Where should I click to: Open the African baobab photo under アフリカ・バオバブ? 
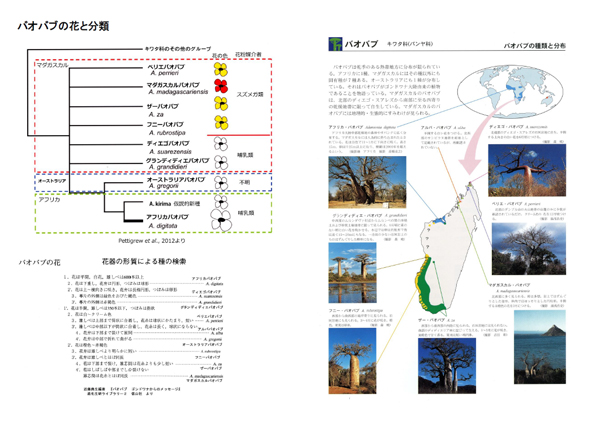point(367,182)
